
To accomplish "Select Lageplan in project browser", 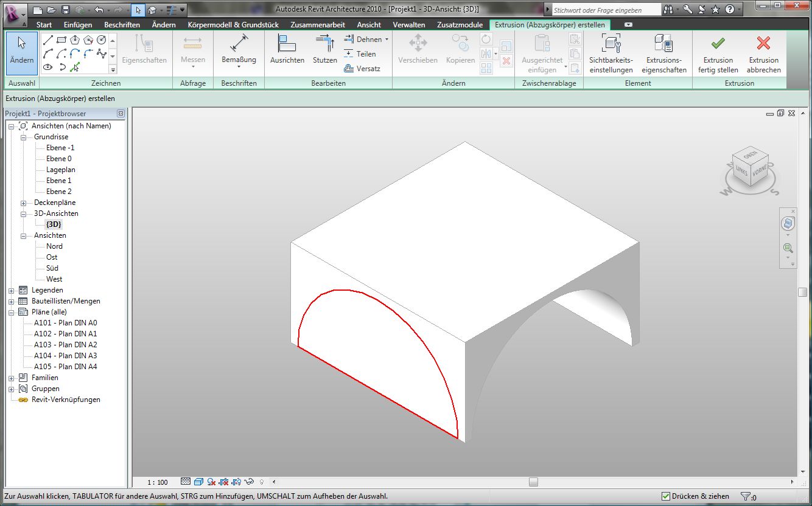I will pos(61,170).
